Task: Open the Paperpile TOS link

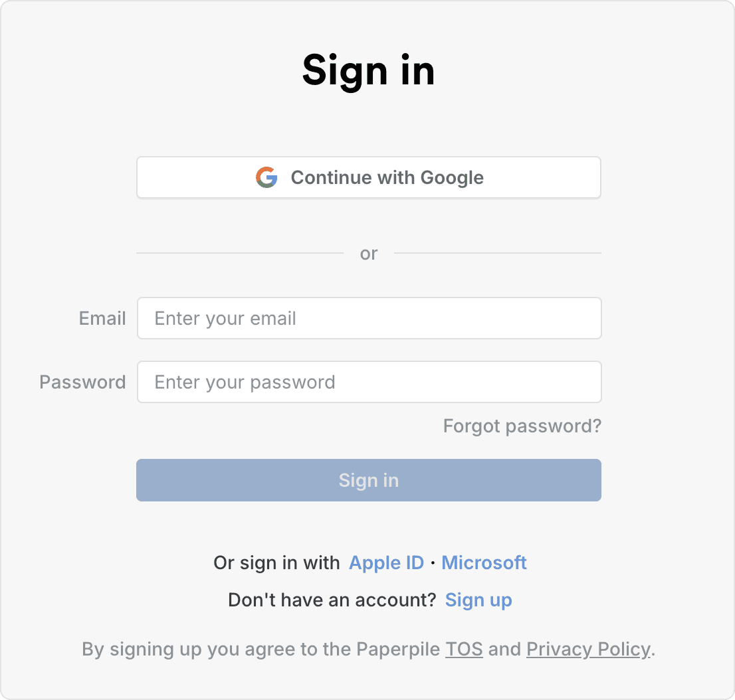Action: coord(464,649)
